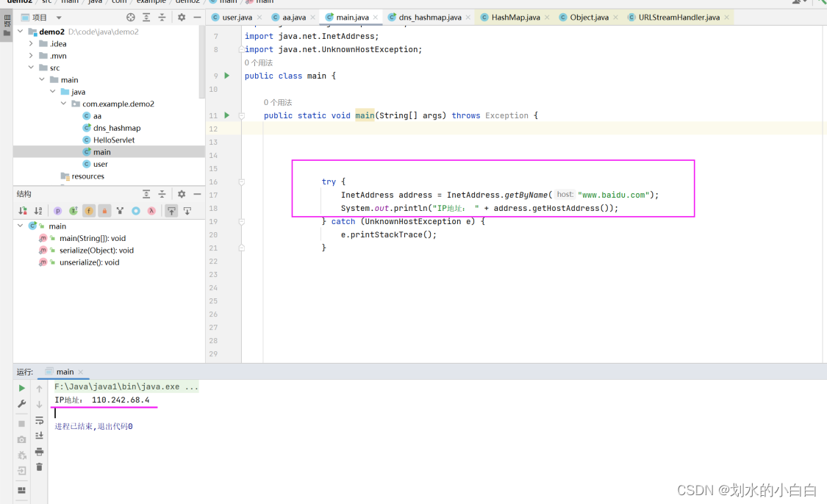Toggle show non-public lock icon
The image size is (827, 504).
point(104,211)
